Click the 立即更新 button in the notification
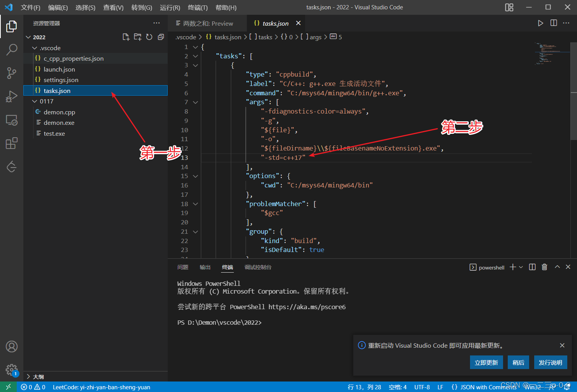 pyautogui.click(x=486, y=362)
